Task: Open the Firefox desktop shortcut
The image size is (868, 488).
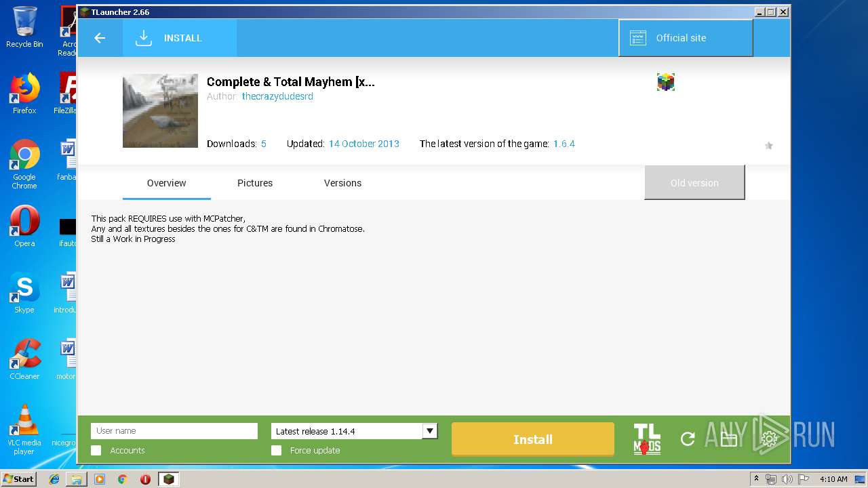Action: 24,94
